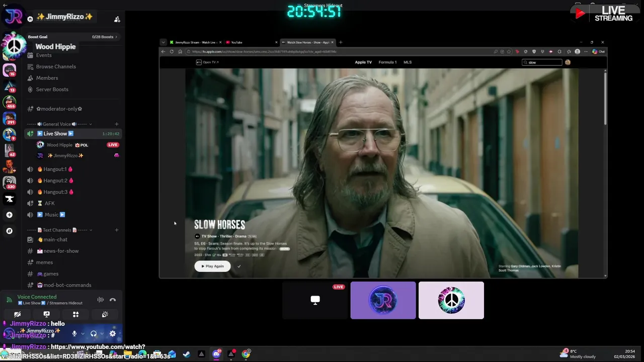Click the Add a Server plus icon
644x362 pixels.
click(x=9, y=215)
